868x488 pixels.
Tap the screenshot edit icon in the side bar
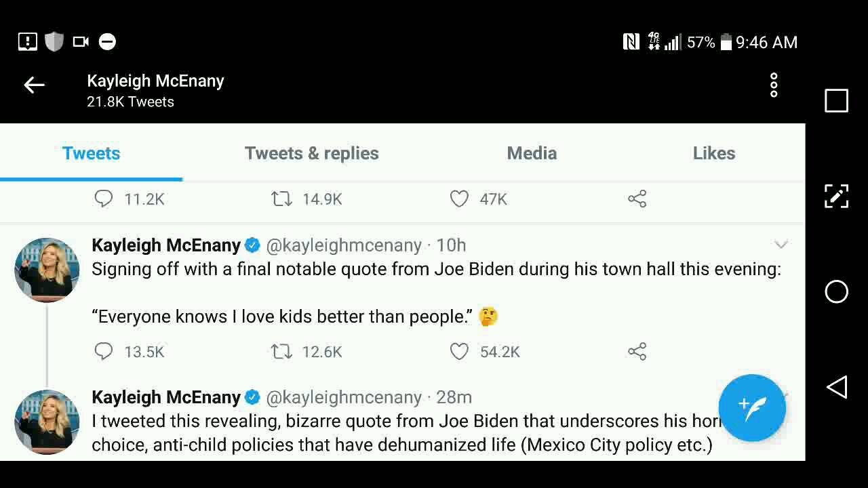point(836,197)
